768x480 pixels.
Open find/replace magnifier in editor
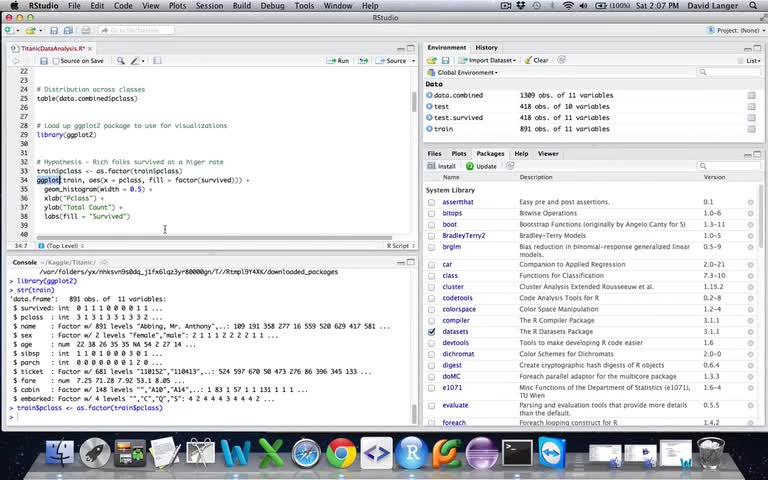pyautogui.click(x=120, y=61)
